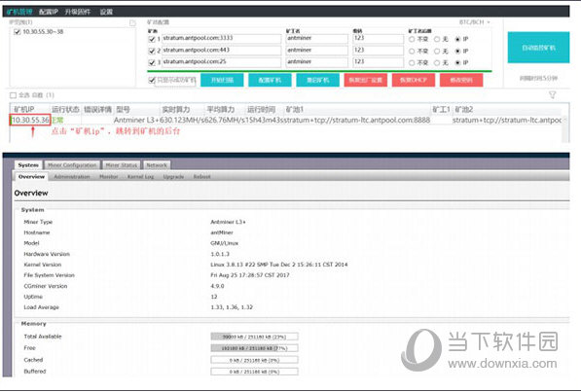
Task: Select the Overview sub-tab
Action: pos(31,177)
